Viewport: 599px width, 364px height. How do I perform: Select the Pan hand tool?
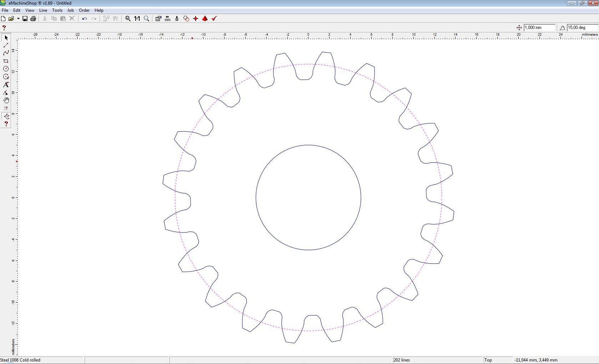[6, 100]
